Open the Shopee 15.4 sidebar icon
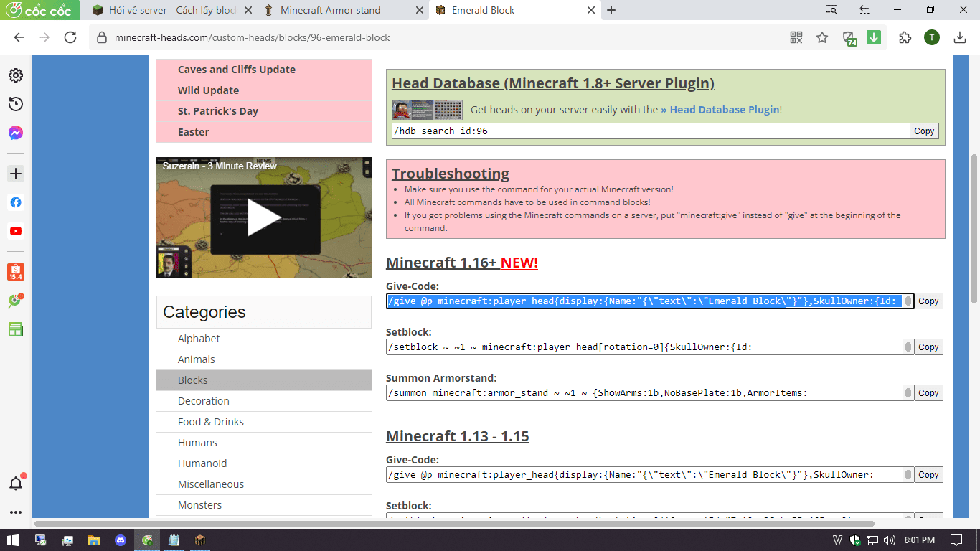980x551 pixels. pos(16,272)
